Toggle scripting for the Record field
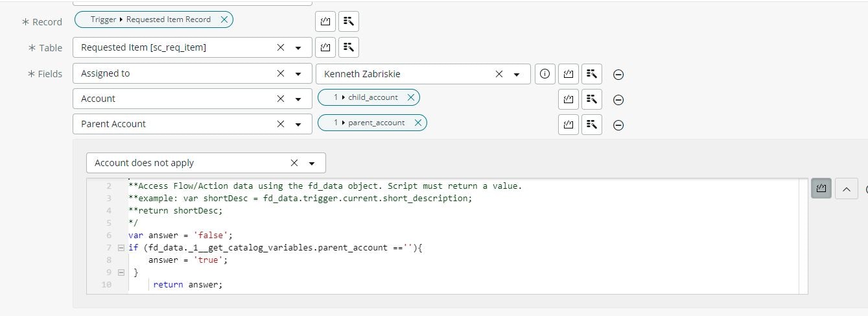The image size is (868, 316). pos(325,21)
